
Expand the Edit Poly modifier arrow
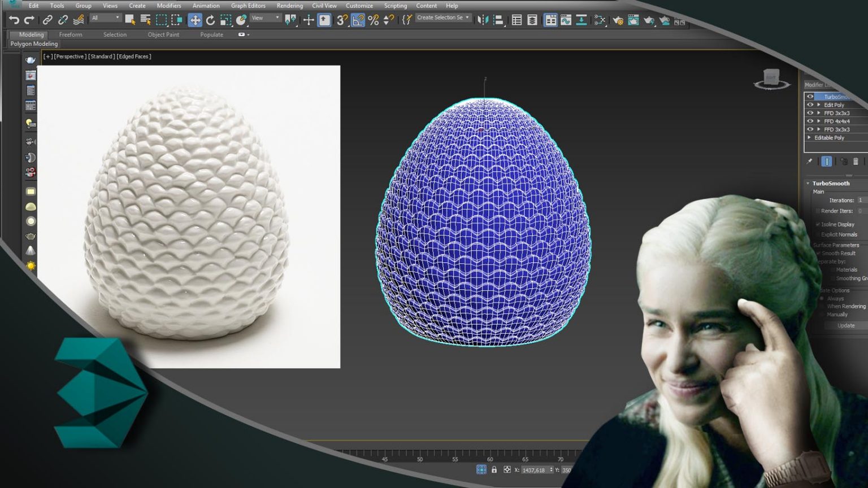click(819, 105)
